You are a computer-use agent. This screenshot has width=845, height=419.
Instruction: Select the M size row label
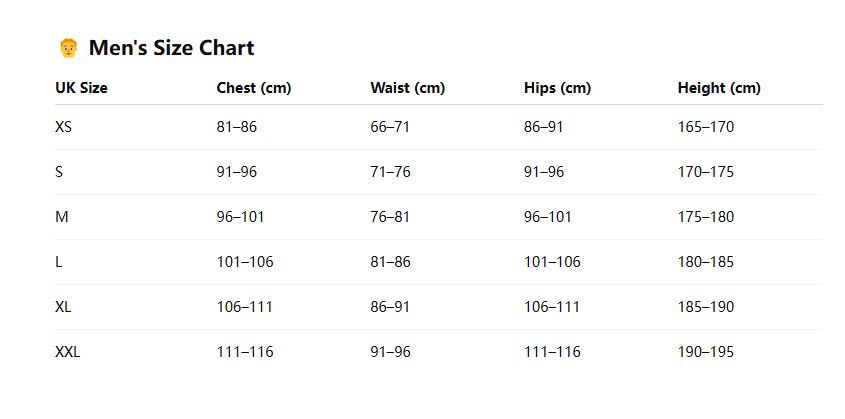point(61,217)
